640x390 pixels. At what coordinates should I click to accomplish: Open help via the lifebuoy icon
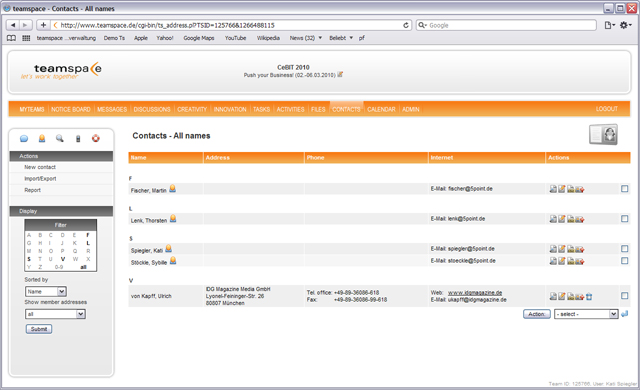96,139
